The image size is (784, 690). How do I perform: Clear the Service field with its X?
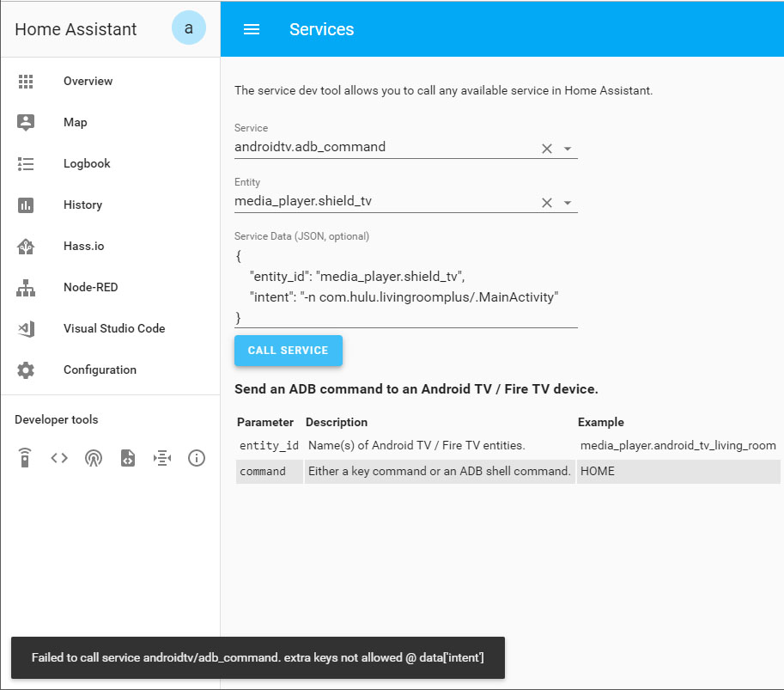tap(546, 149)
